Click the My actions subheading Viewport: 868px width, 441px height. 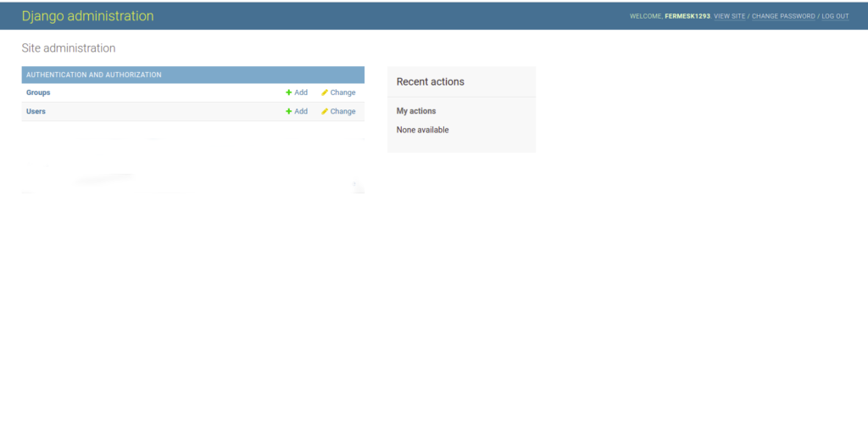point(415,111)
